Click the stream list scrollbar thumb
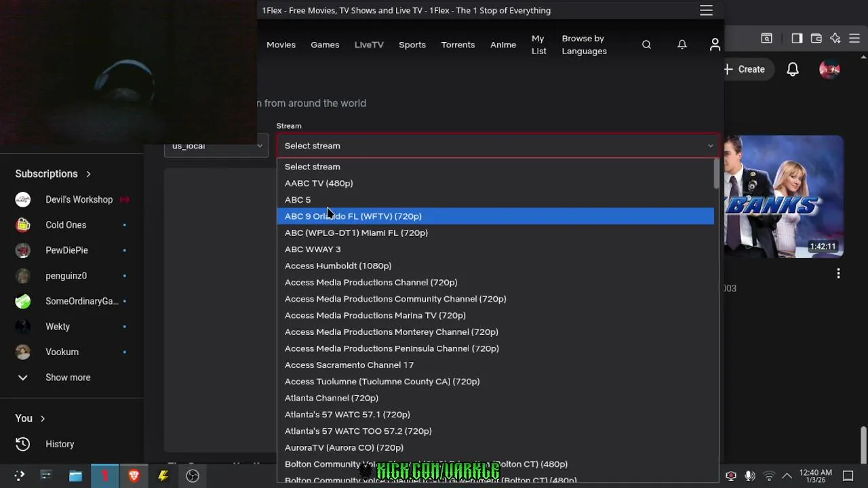 point(716,174)
